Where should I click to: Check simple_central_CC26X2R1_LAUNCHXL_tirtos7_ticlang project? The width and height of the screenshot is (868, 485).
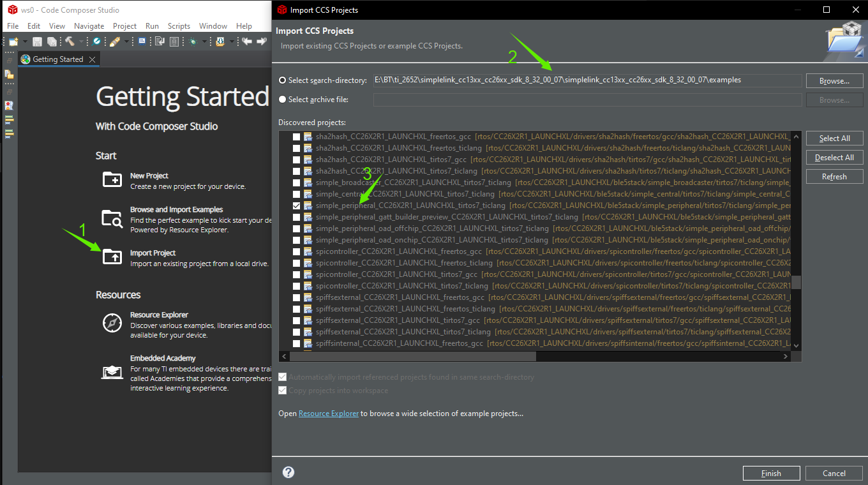296,195
